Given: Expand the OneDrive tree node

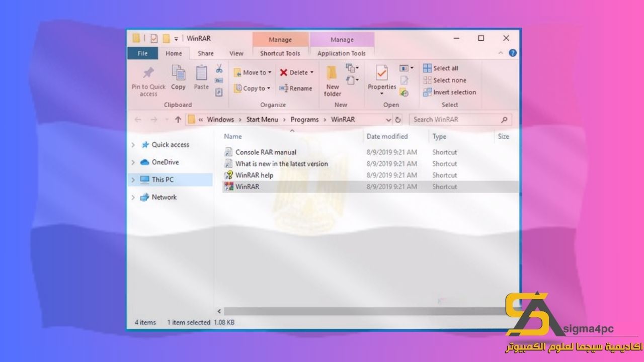Looking at the screenshot, I should tap(133, 162).
